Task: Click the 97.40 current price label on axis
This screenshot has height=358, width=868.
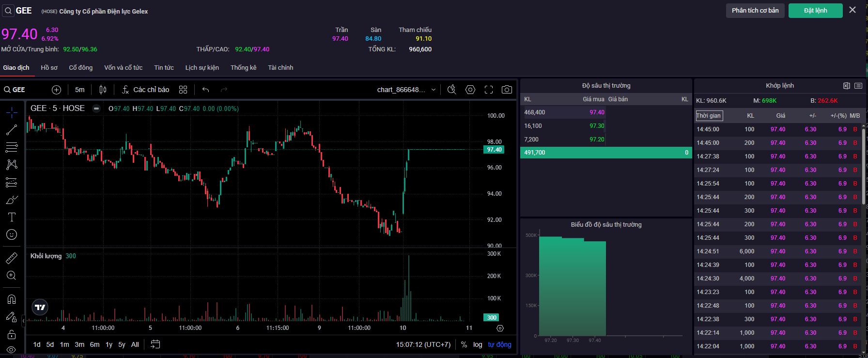Action: [x=494, y=150]
